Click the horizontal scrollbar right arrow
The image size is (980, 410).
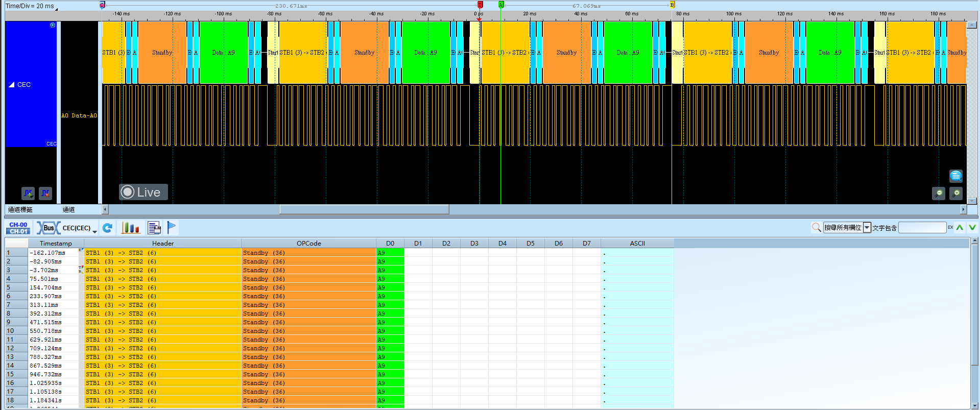(964, 209)
